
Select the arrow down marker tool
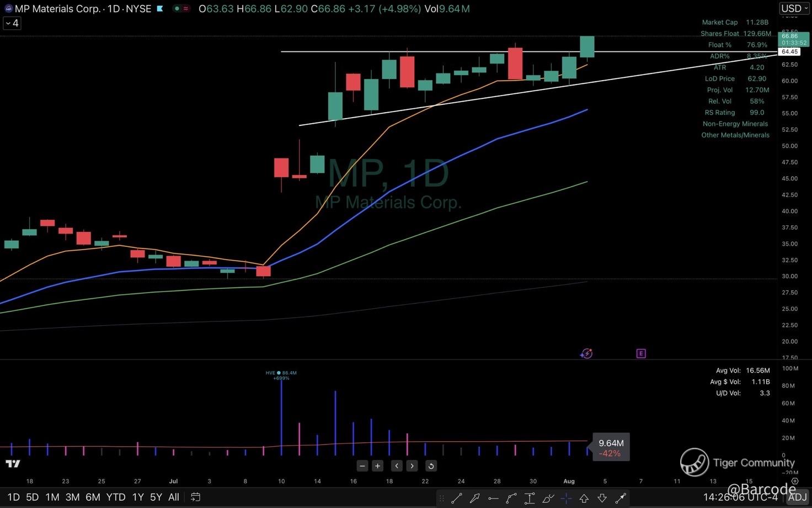point(602,498)
